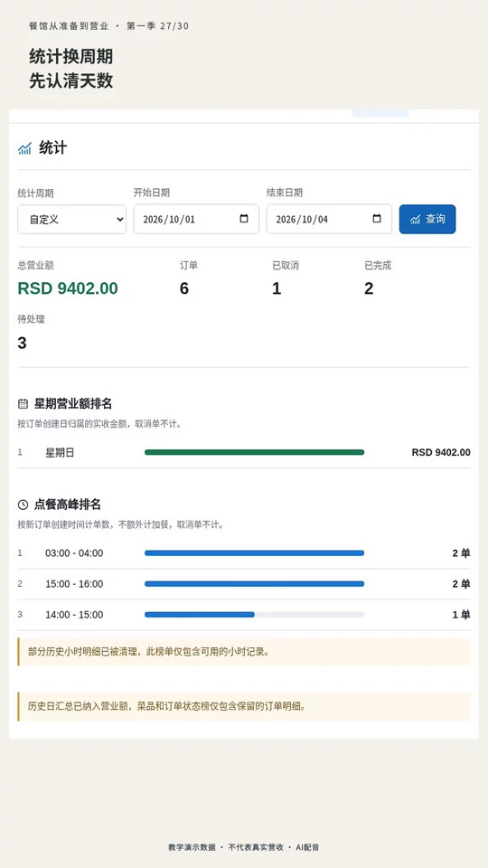Open calendar picker icon in 结束日期 field

point(377,219)
